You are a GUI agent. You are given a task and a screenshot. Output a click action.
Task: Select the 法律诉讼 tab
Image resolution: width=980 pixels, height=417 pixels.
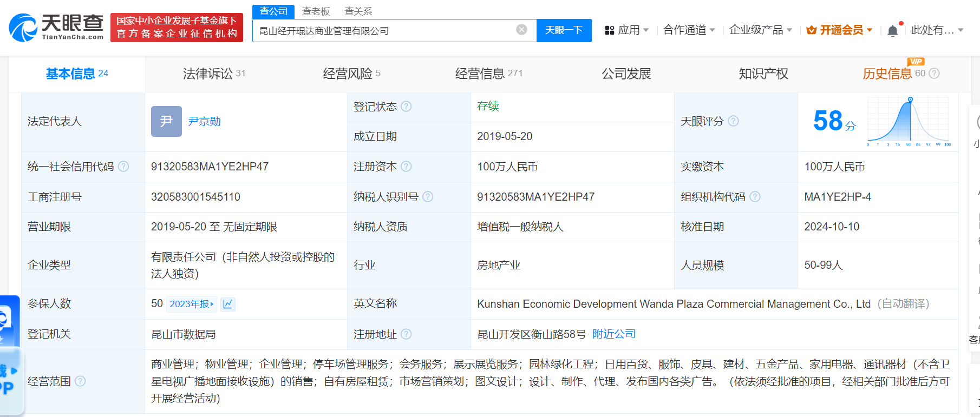coord(214,74)
